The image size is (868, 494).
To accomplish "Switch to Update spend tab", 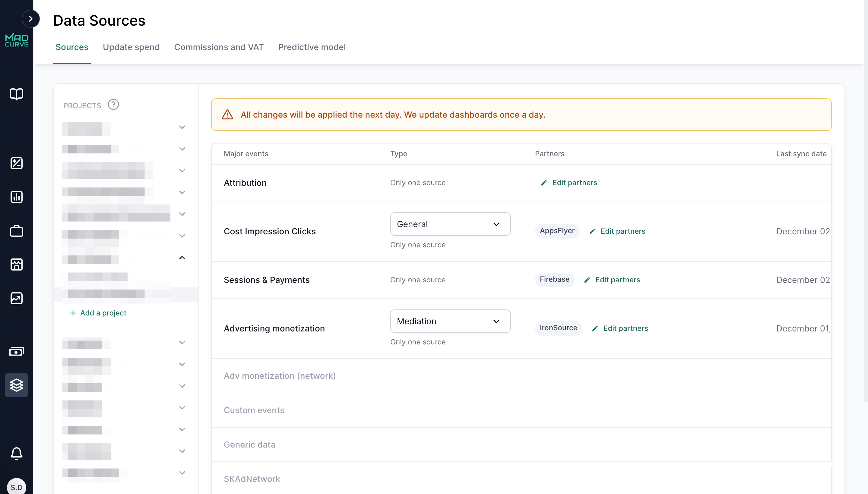I will pos(131,47).
